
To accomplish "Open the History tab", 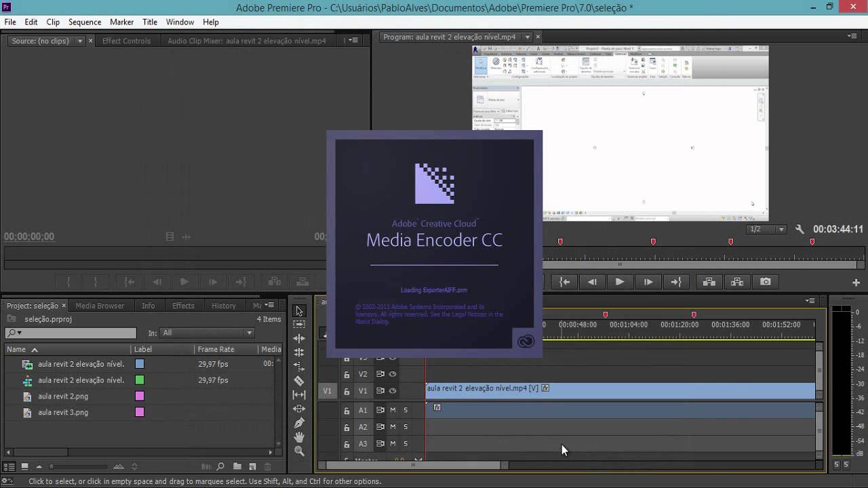I will click(x=224, y=306).
